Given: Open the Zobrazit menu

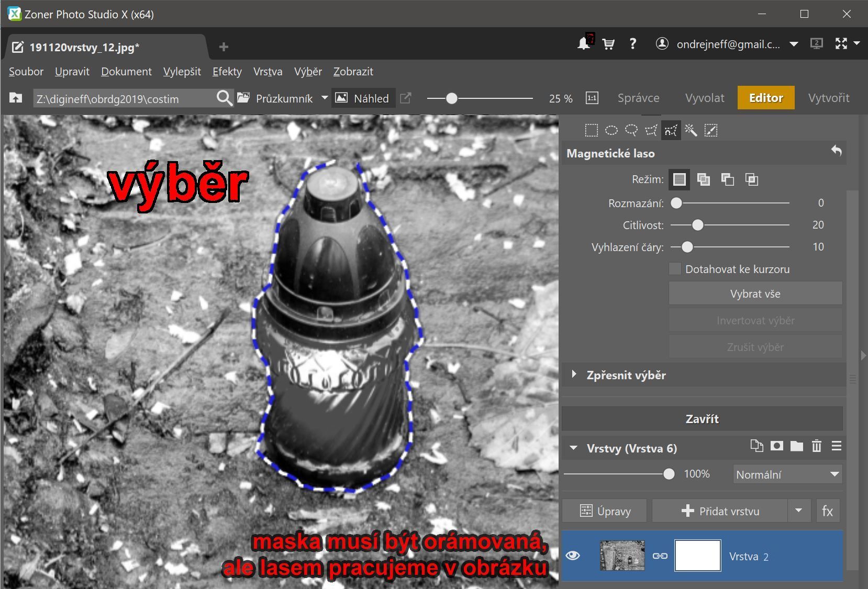Looking at the screenshot, I should pyautogui.click(x=353, y=72).
